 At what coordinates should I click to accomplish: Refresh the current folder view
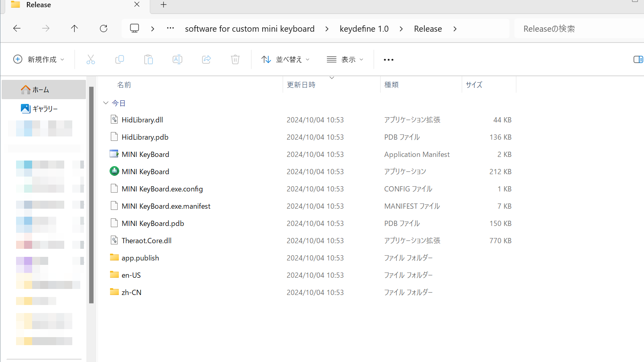click(x=104, y=28)
